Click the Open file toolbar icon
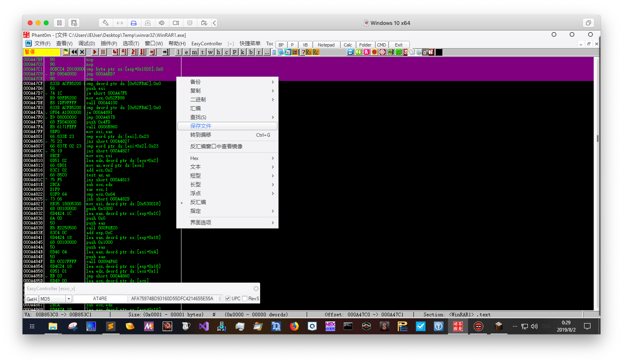The width and height of the screenshot is (623, 364). coord(66,52)
